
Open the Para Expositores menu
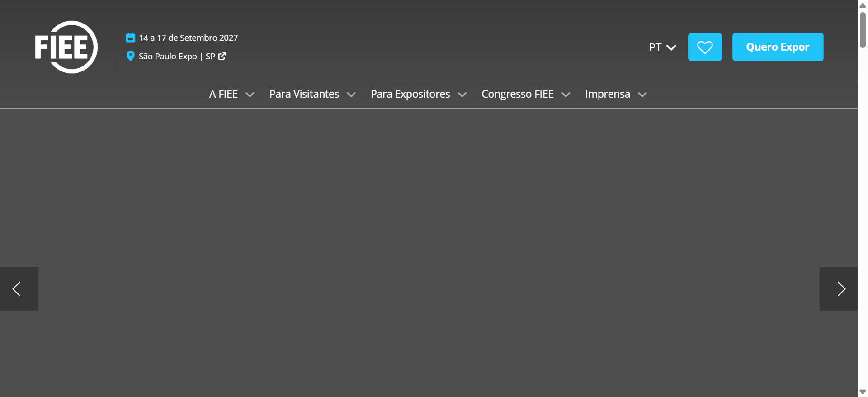410,94
